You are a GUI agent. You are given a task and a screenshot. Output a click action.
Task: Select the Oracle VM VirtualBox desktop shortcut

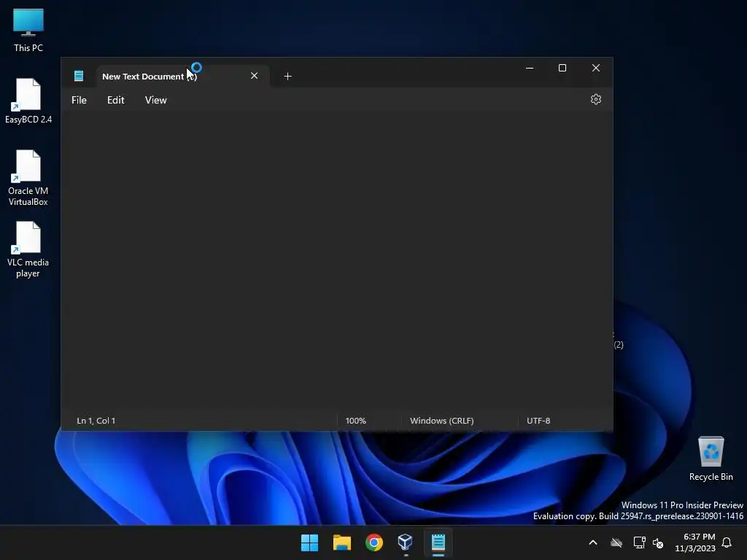click(x=28, y=178)
